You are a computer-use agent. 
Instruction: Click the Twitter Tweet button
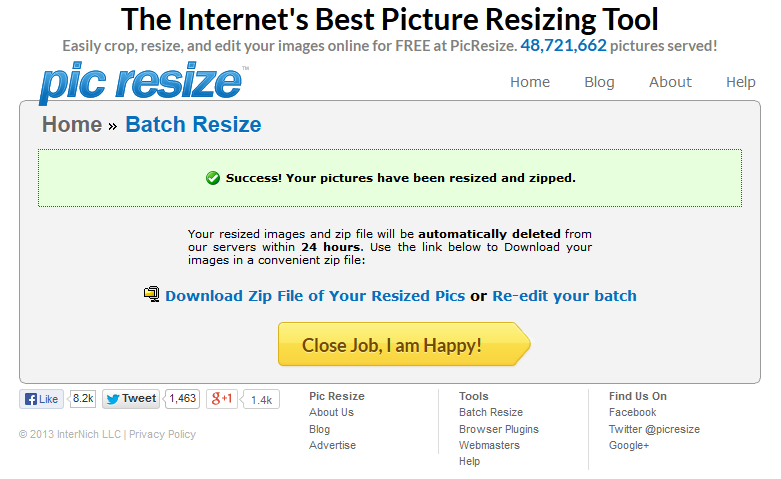(x=131, y=399)
